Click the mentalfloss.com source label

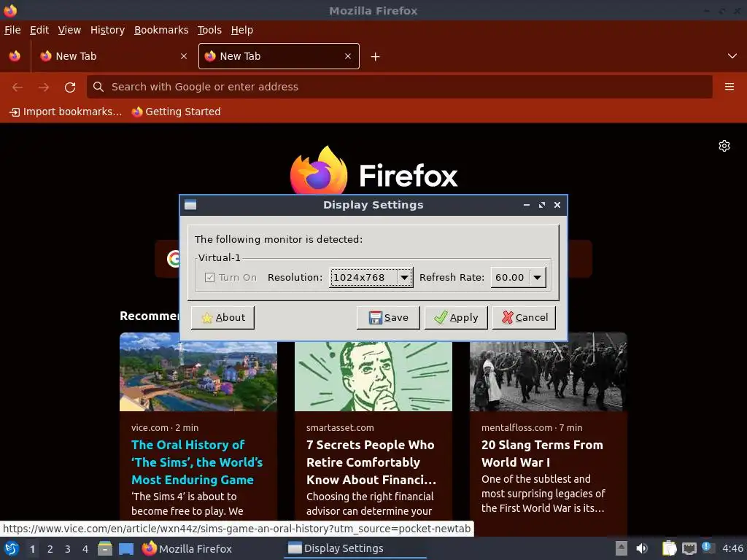[516, 427]
